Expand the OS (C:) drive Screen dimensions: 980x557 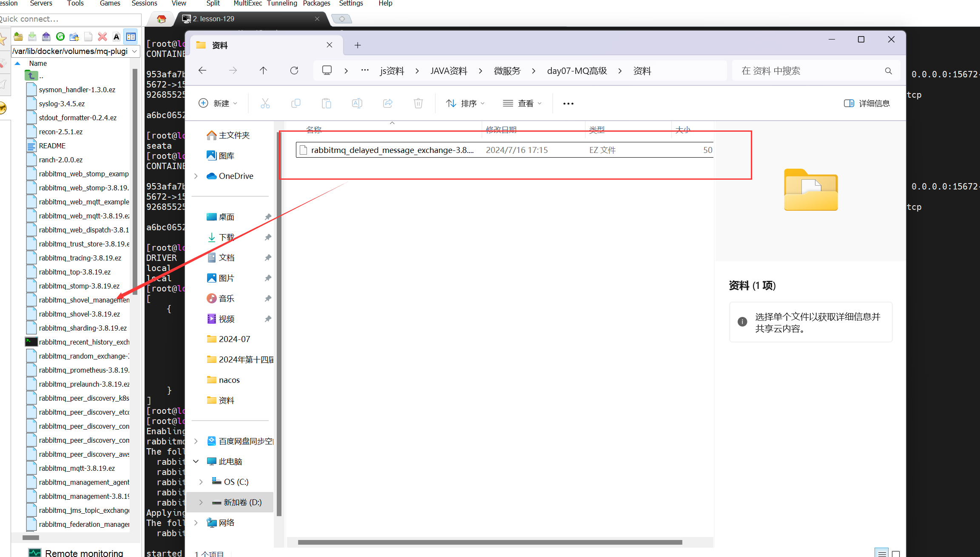point(201,482)
